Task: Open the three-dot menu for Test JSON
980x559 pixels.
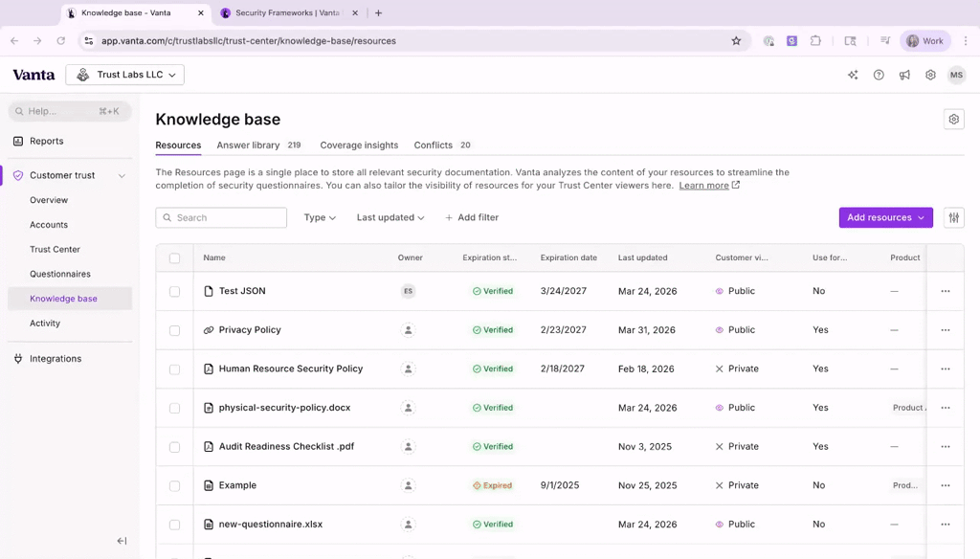Action: point(945,291)
